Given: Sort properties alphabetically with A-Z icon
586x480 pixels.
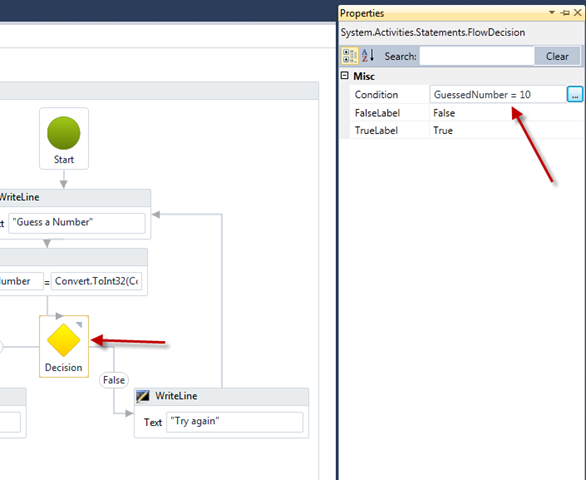Looking at the screenshot, I should [368, 56].
